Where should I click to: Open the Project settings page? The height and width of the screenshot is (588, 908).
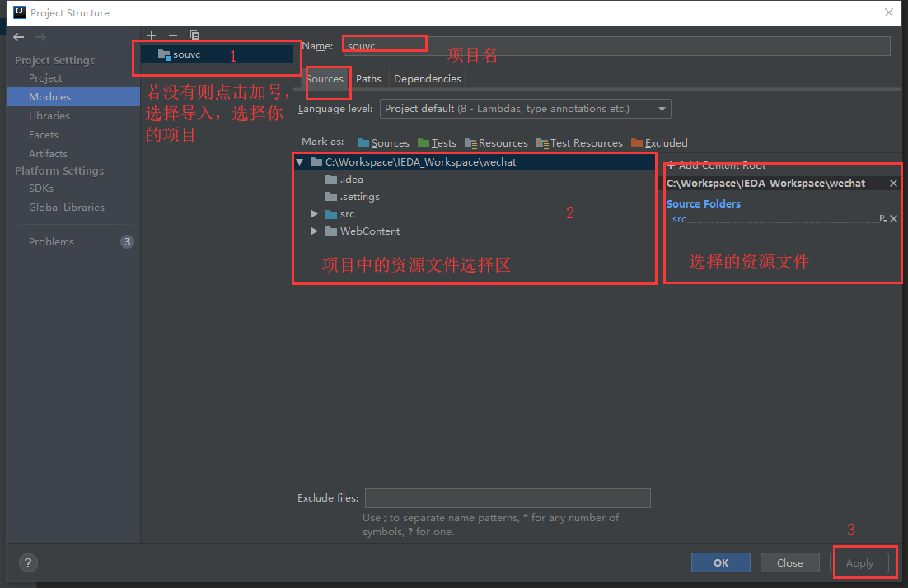45,78
